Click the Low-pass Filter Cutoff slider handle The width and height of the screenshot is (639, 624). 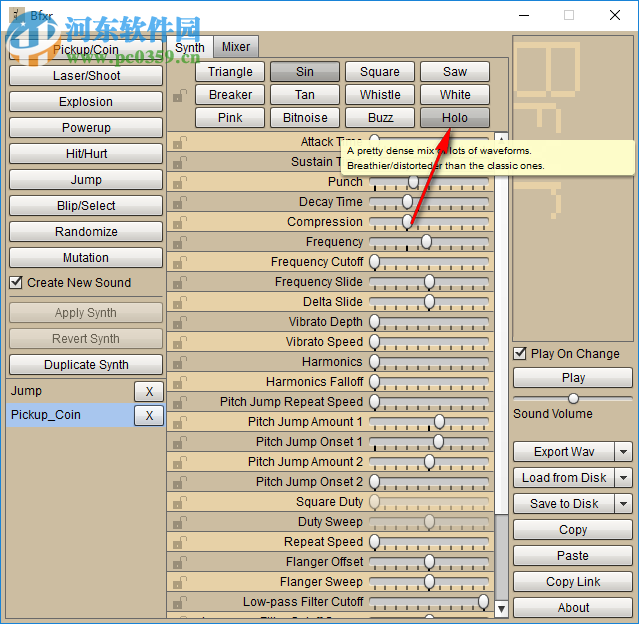click(x=483, y=601)
